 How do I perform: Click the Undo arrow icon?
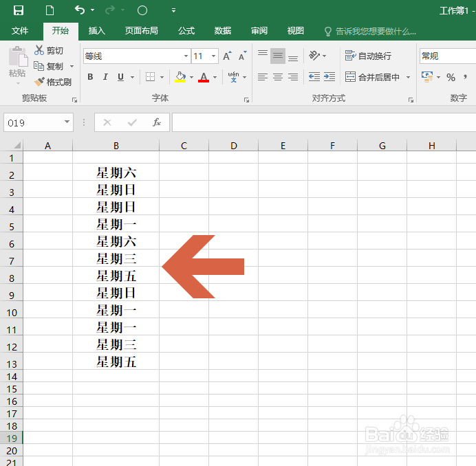coord(80,10)
